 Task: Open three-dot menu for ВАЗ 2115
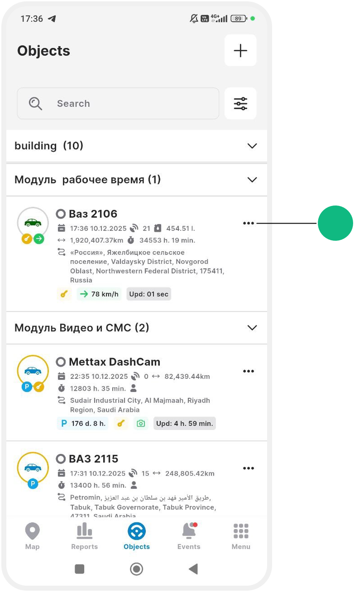click(x=249, y=468)
